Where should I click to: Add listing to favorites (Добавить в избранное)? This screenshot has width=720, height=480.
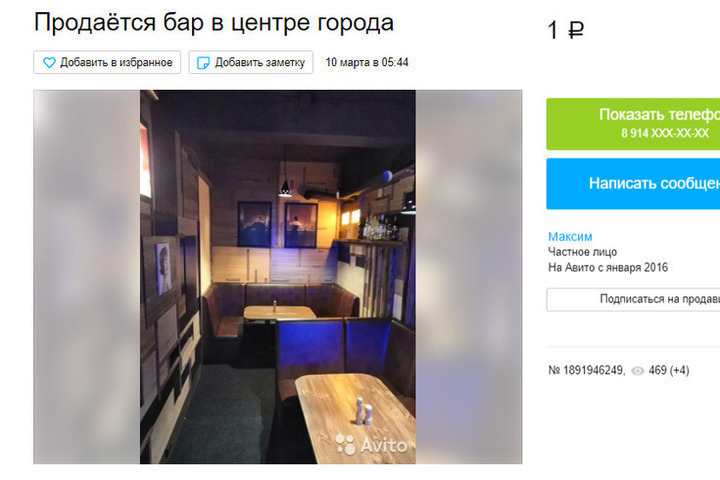click(107, 62)
